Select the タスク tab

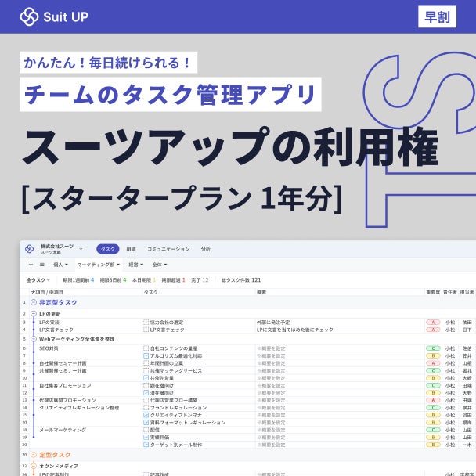[x=108, y=249]
